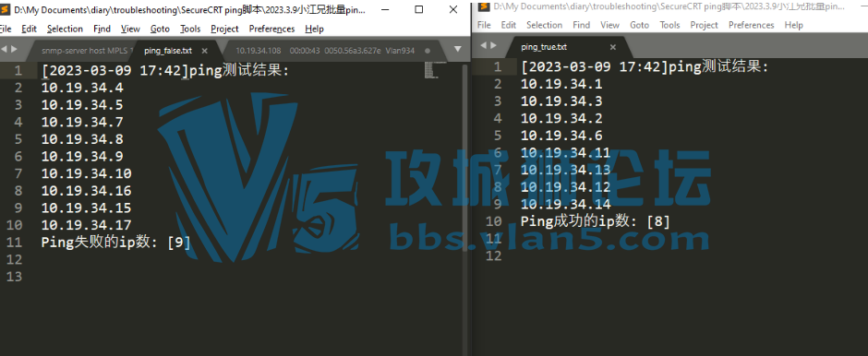Click unsaved dot on the 10.19.34.108 tab
868x356 pixels.
point(427,51)
